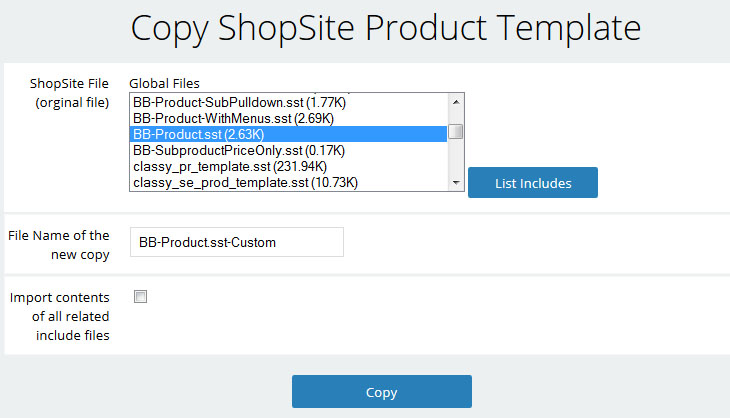Focus the new copy file name field

point(237,242)
